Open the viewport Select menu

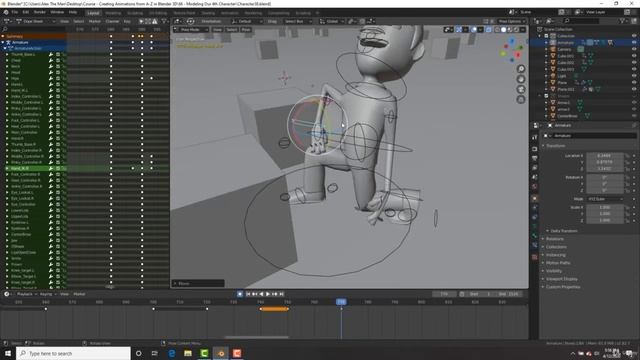coord(232,30)
